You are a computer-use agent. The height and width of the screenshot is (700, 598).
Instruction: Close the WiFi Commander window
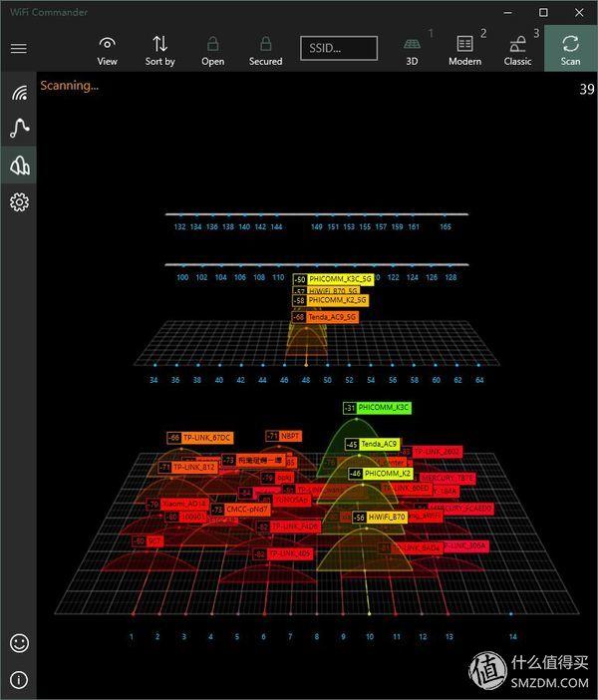pos(579,13)
